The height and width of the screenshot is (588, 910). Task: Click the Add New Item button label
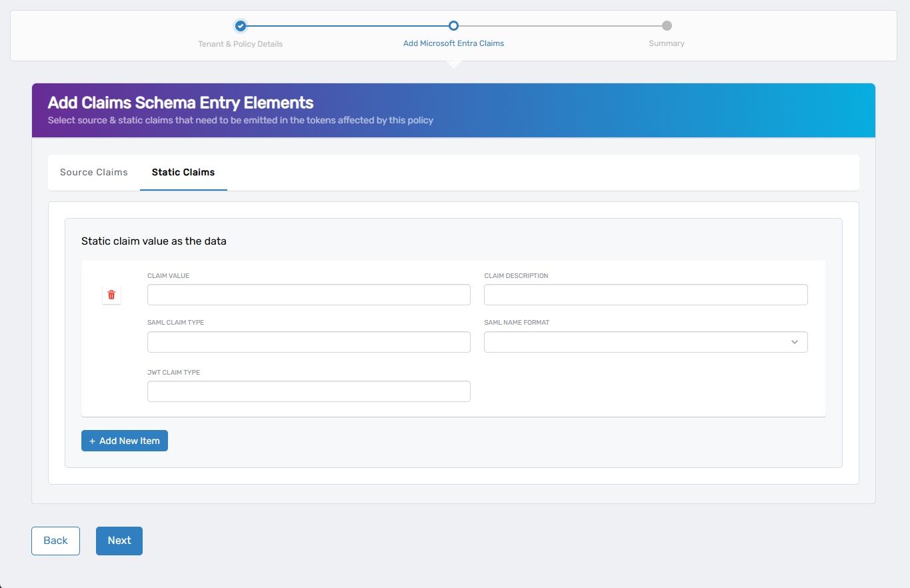click(129, 441)
